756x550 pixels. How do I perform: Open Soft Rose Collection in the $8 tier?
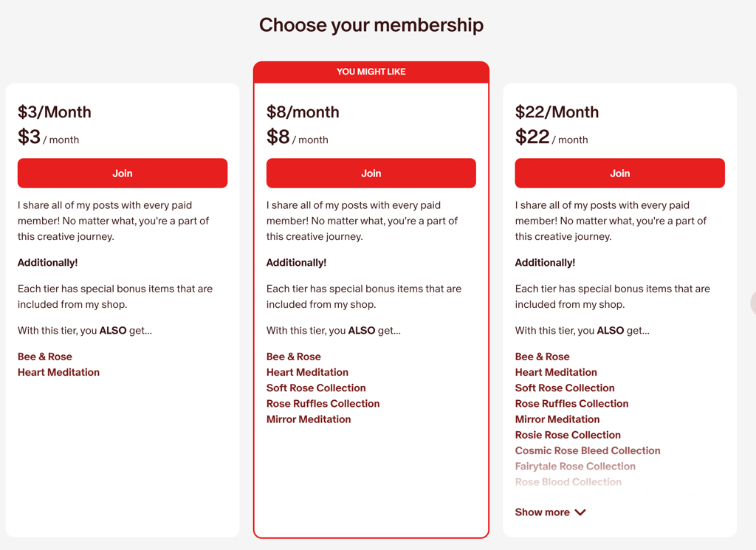point(316,388)
